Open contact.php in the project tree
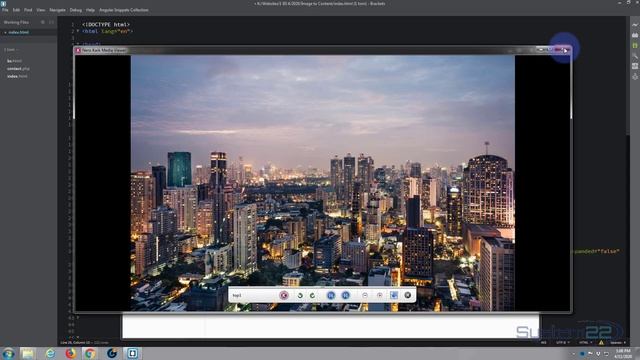 pyautogui.click(x=18, y=69)
